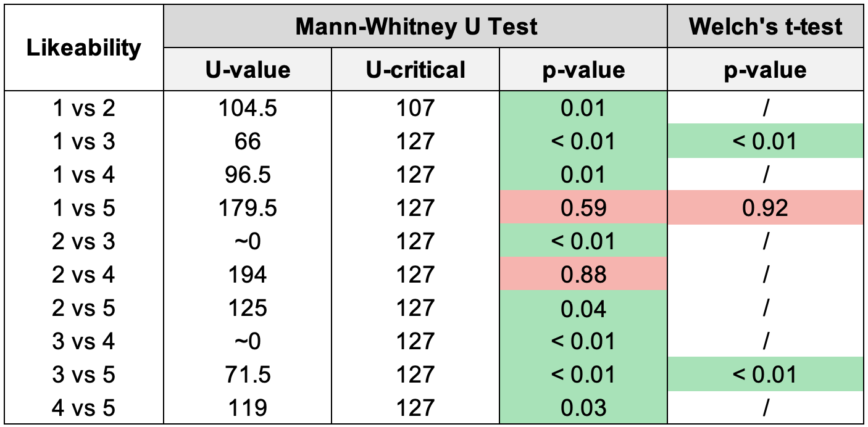The image size is (868, 427).
Task: Select the U-value cell showing 71.5
Action: [x=248, y=374]
